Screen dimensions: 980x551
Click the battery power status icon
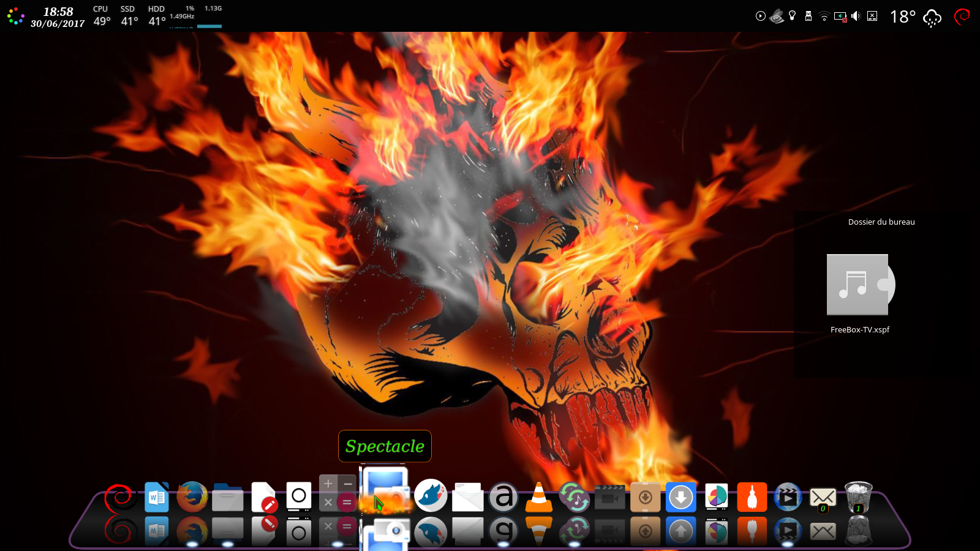coord(840,17)
